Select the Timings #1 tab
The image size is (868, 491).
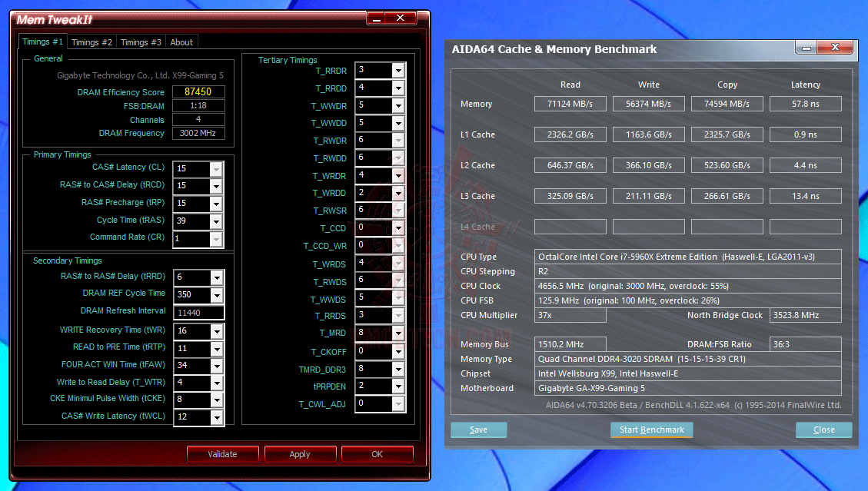42,41
